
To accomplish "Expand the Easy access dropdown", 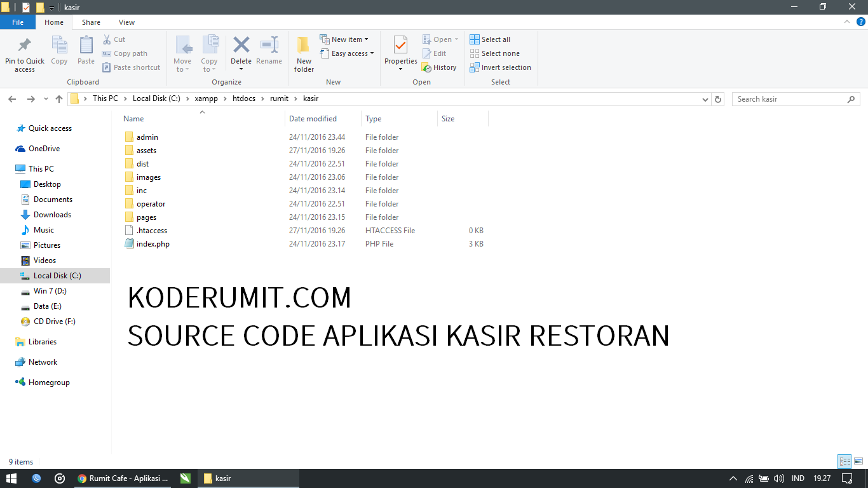I will (x=347, y=53).
